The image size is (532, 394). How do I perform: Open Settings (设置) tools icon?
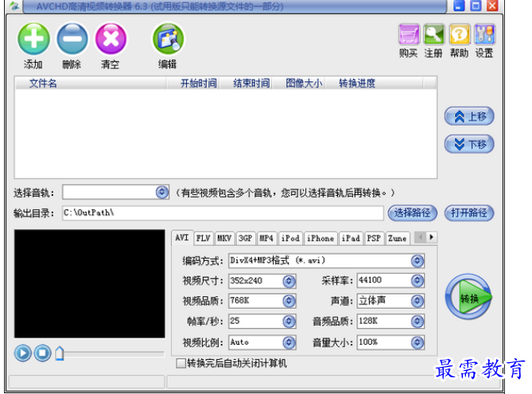tap(485, 34)
